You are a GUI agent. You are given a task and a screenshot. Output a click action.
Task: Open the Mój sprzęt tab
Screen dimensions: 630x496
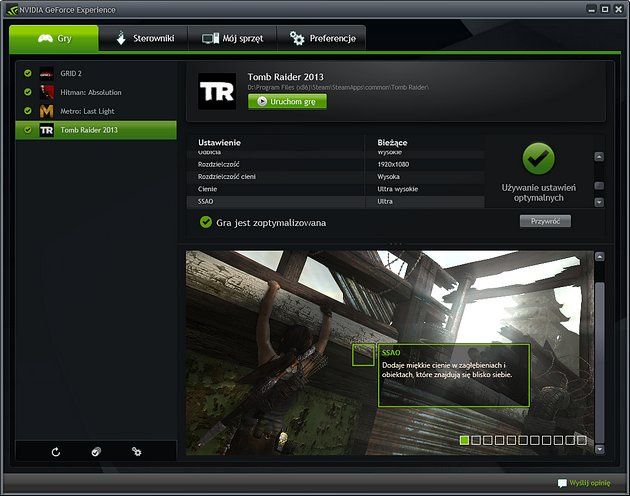pos(232,39)
